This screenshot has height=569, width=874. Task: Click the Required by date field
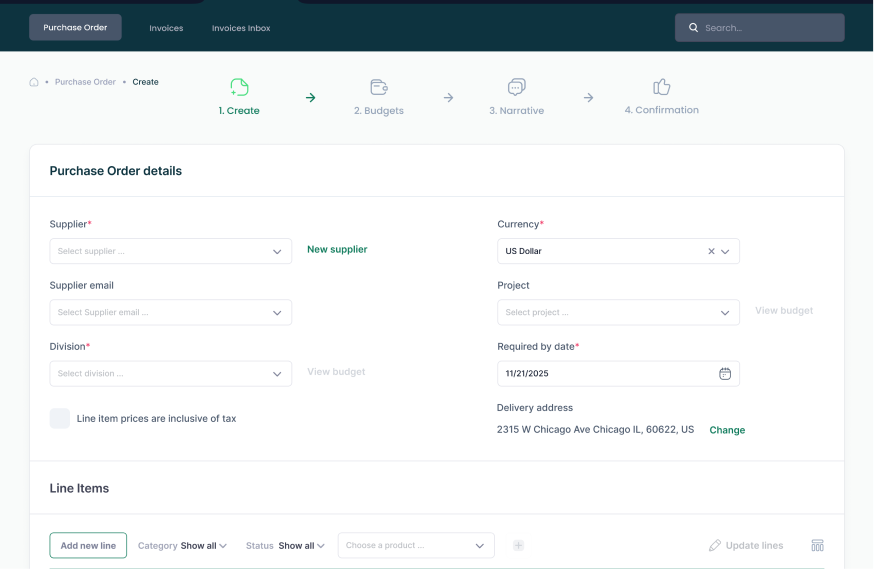coord(618,374)
